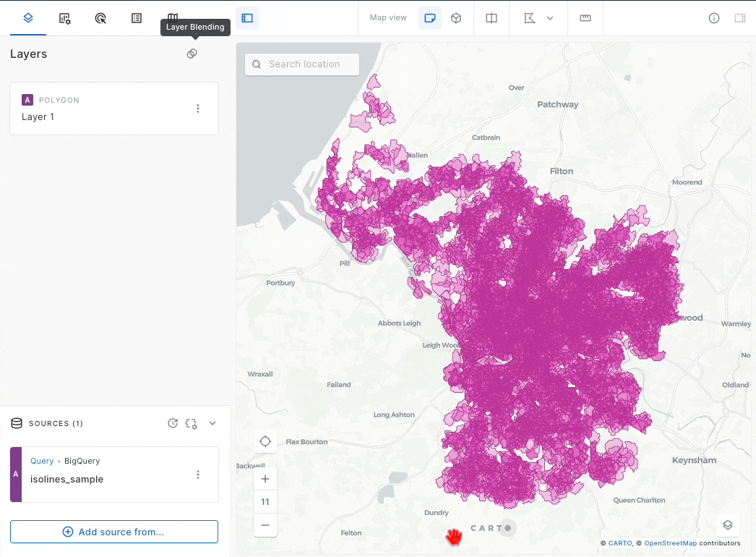This screenshot has height=557, width=756.
Task: Select the measure distance ruler tool
Action: (x=585, y=18)
